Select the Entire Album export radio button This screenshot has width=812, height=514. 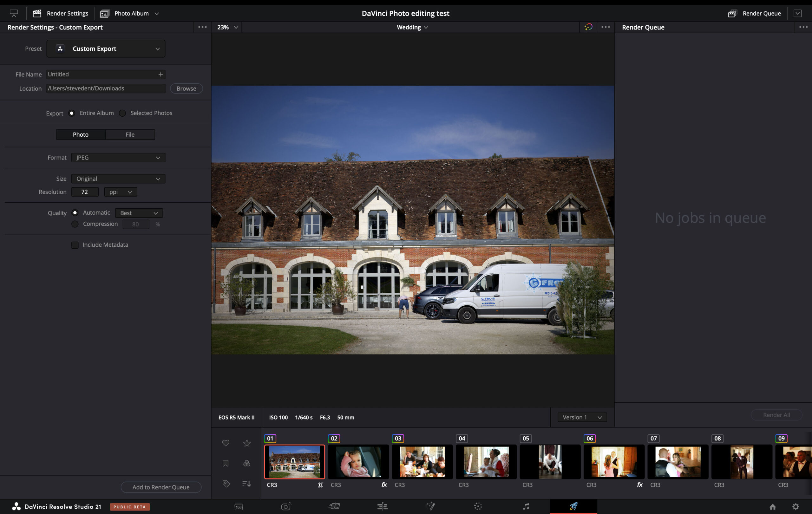[71, 113]
